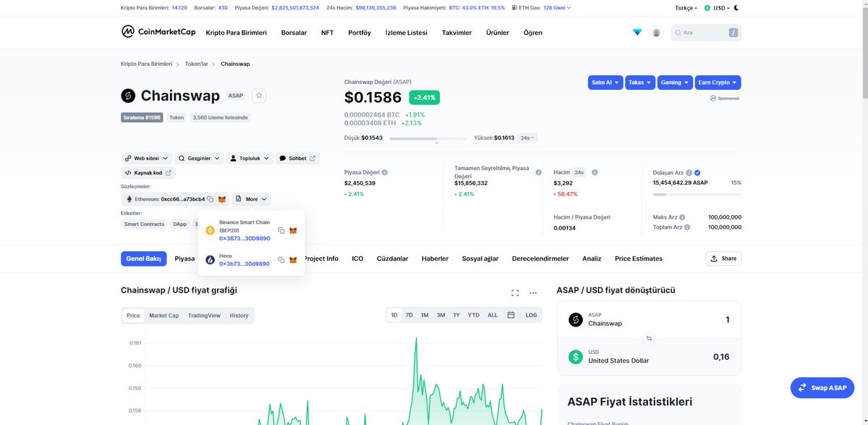Switch to the TradingView chart tab
Screen dimensions: 868x425
pyautogui.click(x=205, y=316)
